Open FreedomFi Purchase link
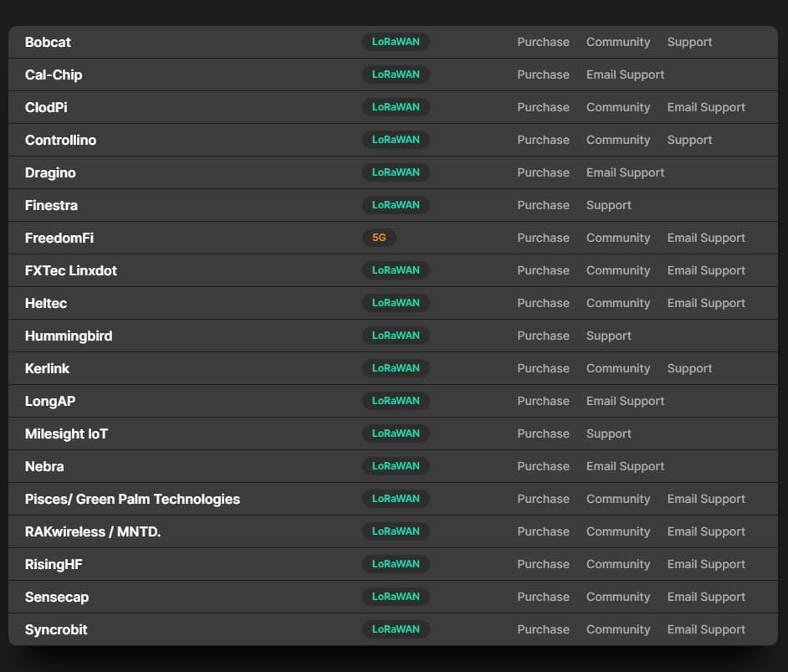The width and height of the screenshot is (788, 672). click(543, 239)
